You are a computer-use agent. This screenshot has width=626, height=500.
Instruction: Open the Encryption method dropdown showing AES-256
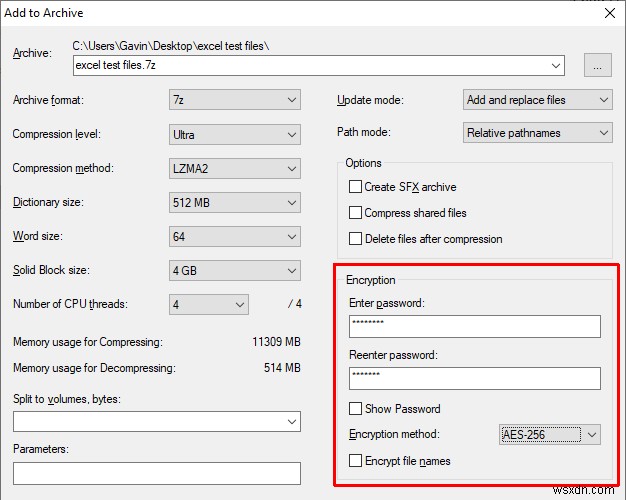click(x=550, y=435)
